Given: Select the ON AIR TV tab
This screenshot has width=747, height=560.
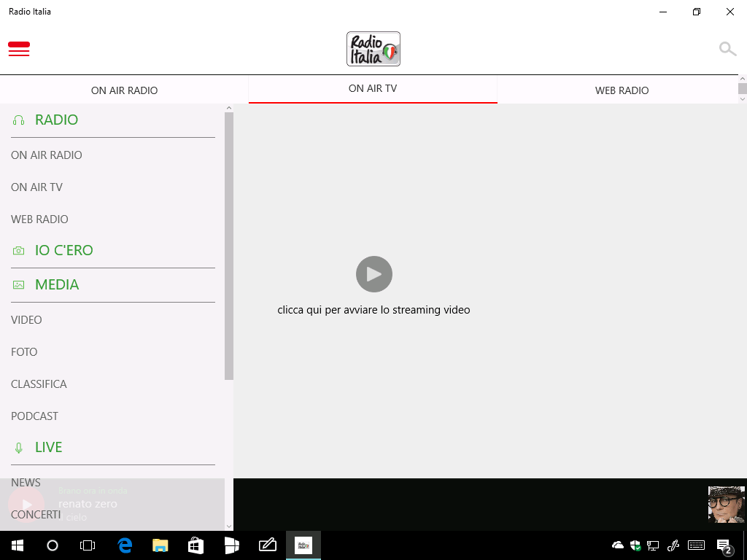Looking at the screenshot, I should click(373, 88).
